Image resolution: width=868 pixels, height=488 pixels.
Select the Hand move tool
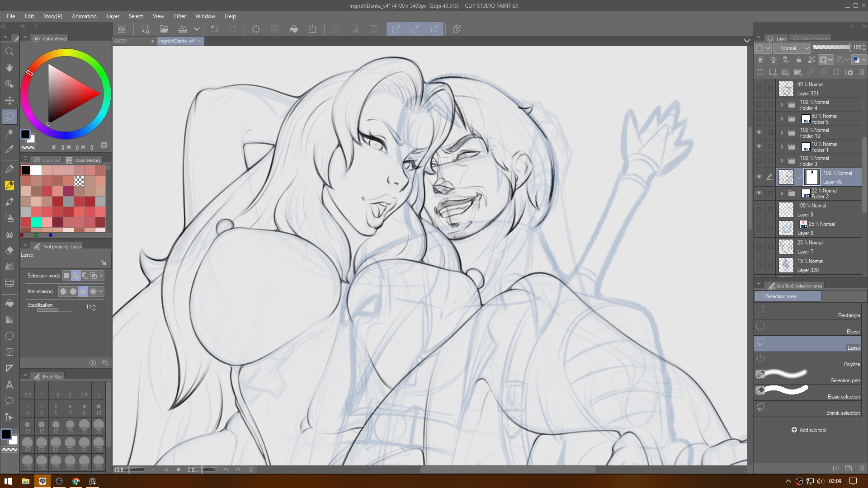pyautogui.click(x=9, y=68)
